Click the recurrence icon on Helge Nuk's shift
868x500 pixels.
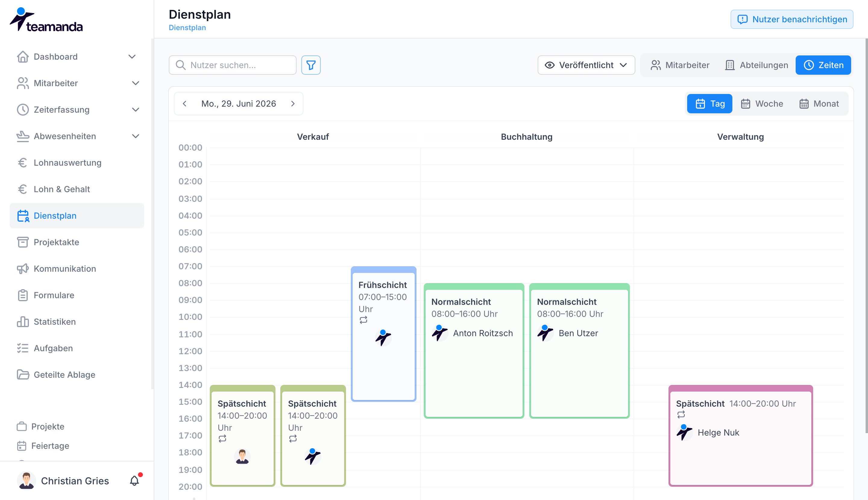pyautogui.click(x=681, y=414)
